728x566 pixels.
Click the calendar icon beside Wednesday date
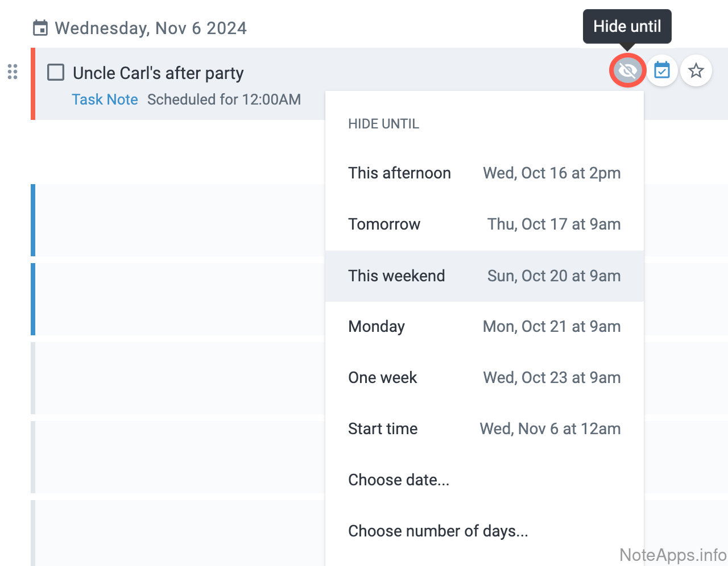pos(40,28)
